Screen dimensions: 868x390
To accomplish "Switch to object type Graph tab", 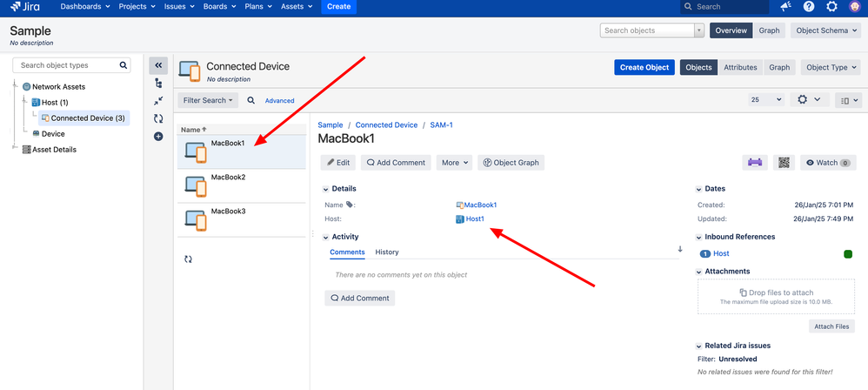I will 779,67.
